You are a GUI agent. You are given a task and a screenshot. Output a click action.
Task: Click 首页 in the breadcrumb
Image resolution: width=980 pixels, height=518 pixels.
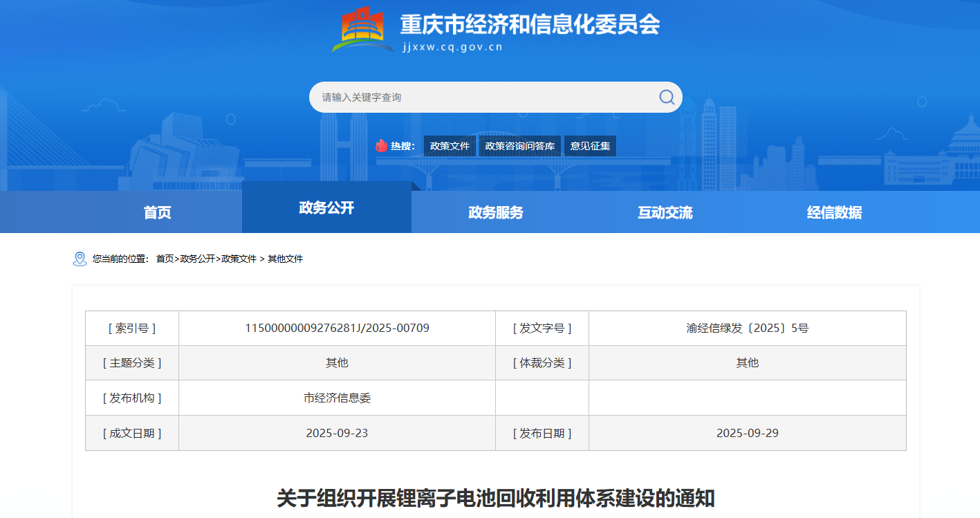tap(165, 259)
